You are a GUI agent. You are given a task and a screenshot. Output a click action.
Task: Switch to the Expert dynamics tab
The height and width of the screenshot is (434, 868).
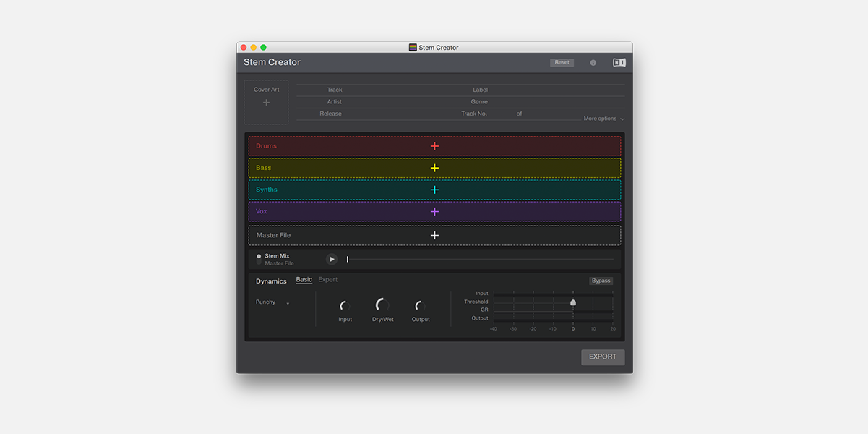point(328,280)
